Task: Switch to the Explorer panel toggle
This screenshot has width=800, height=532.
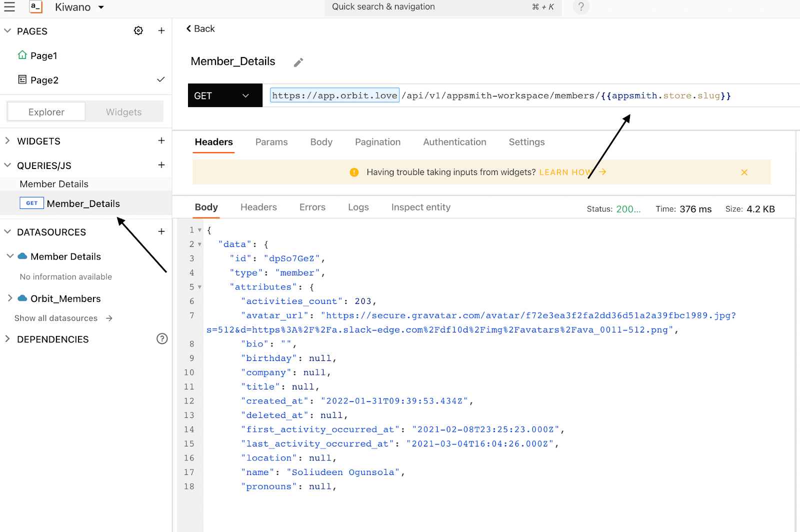Action: [x=46, y=112]
